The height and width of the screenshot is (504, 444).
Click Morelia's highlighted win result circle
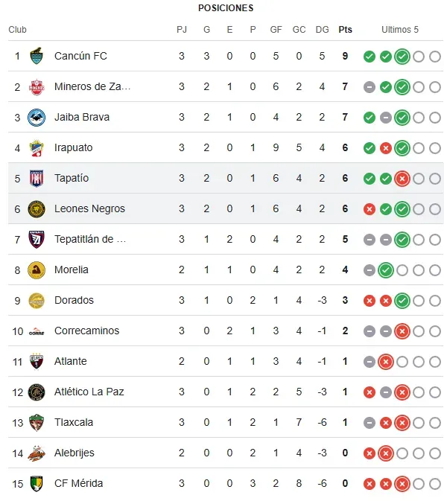click(x=386, y=270)
